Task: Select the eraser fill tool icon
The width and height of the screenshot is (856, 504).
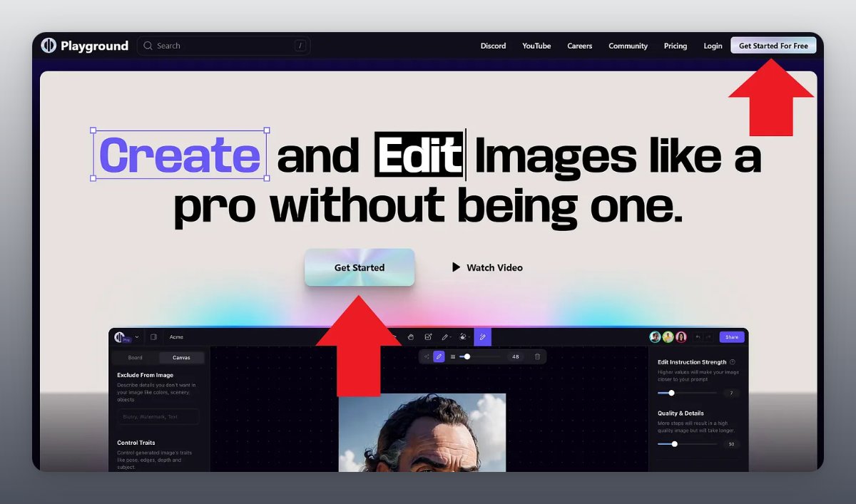Action: (464, 337)
